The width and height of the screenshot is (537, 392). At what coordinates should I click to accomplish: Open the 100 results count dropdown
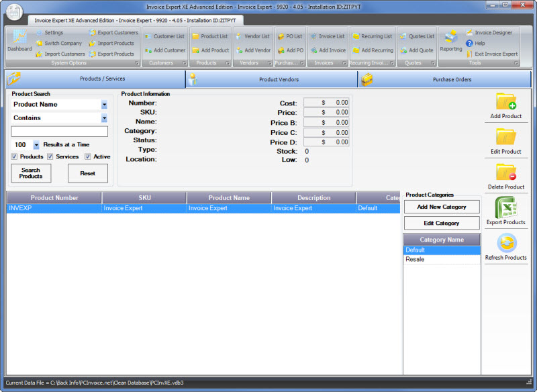36,145
